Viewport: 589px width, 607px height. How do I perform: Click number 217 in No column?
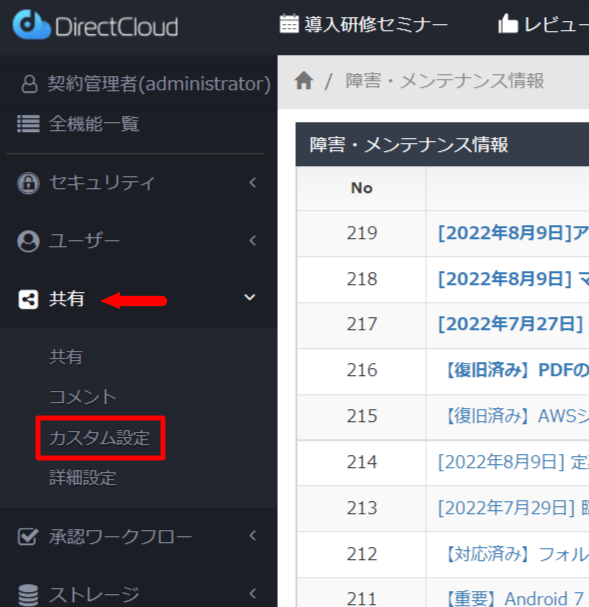pos(362,324)
